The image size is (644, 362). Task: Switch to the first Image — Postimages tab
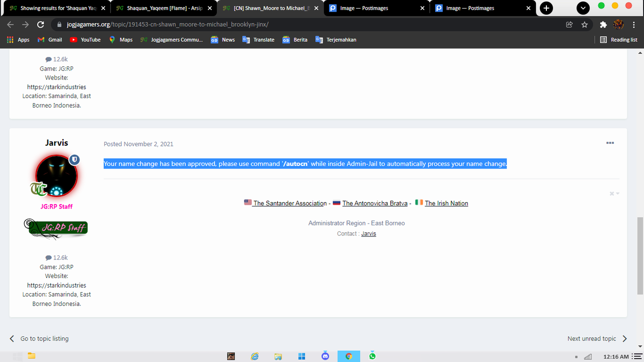376,8
